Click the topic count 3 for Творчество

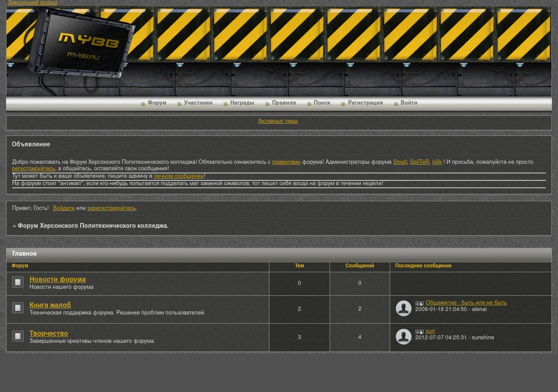coord(299,337)
